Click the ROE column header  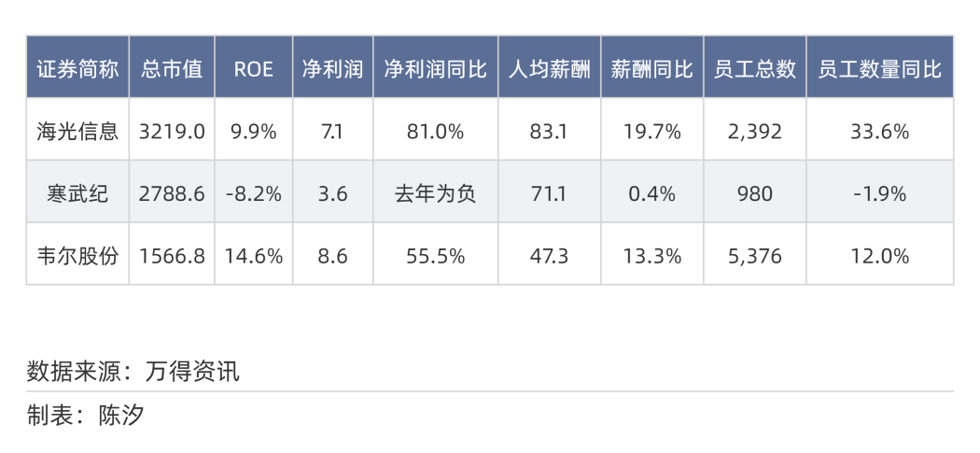253,68
